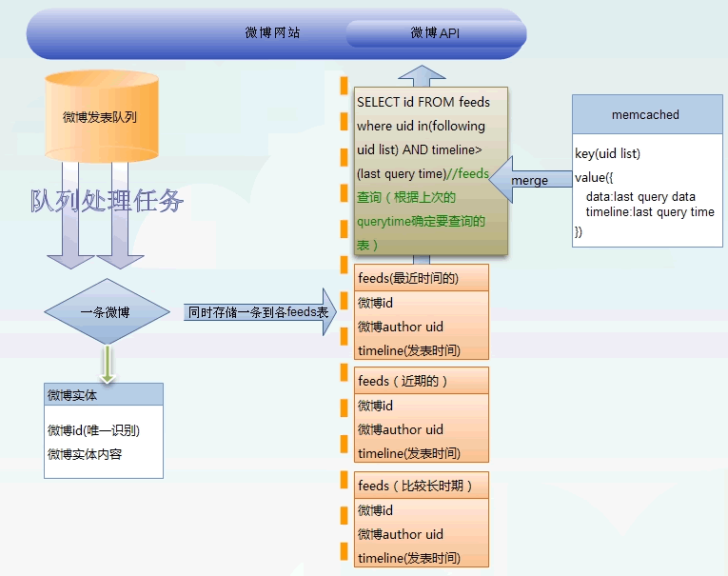
Task: Click the green 查询（根据上次的 line
Action: click(x=405, y=197)
